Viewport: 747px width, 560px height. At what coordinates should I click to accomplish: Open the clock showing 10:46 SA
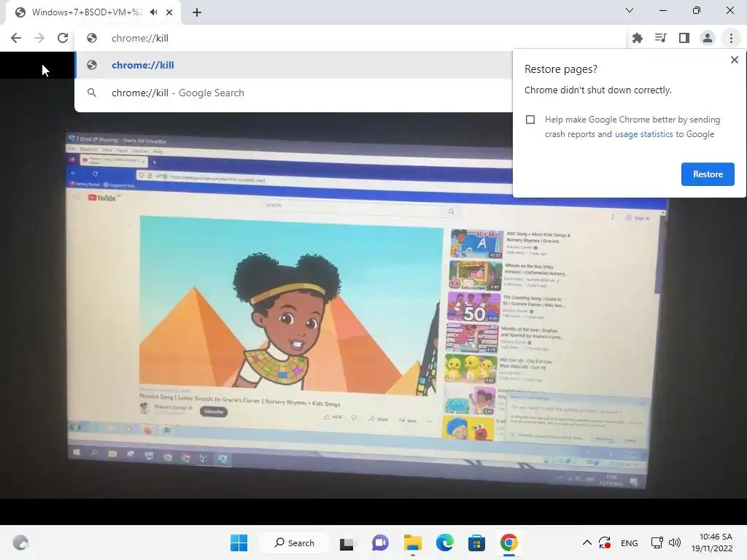click(712, 542)
